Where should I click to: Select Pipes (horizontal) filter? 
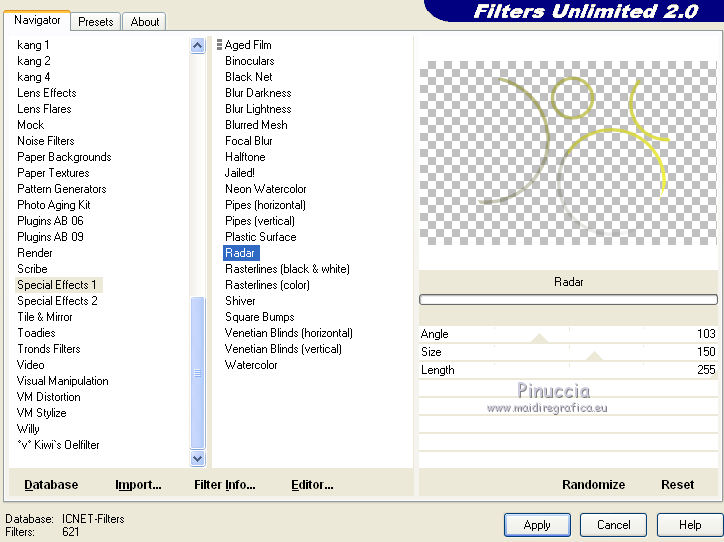(x=265, y=205)
